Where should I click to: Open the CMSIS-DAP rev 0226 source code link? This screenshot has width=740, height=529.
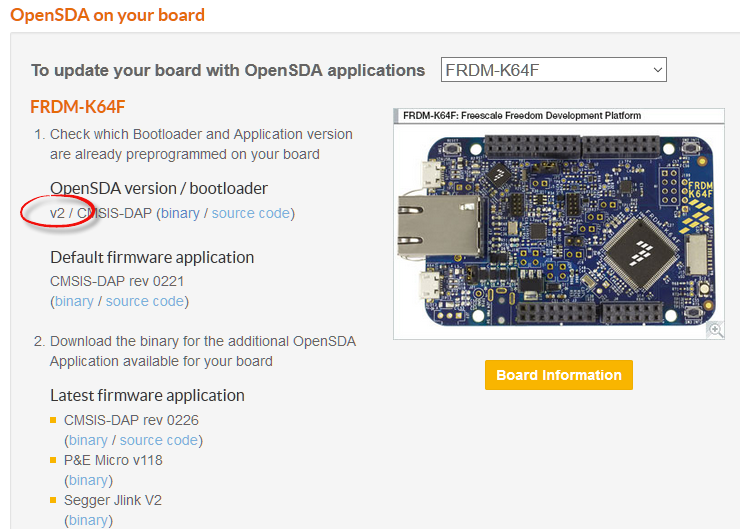[158, 440]
